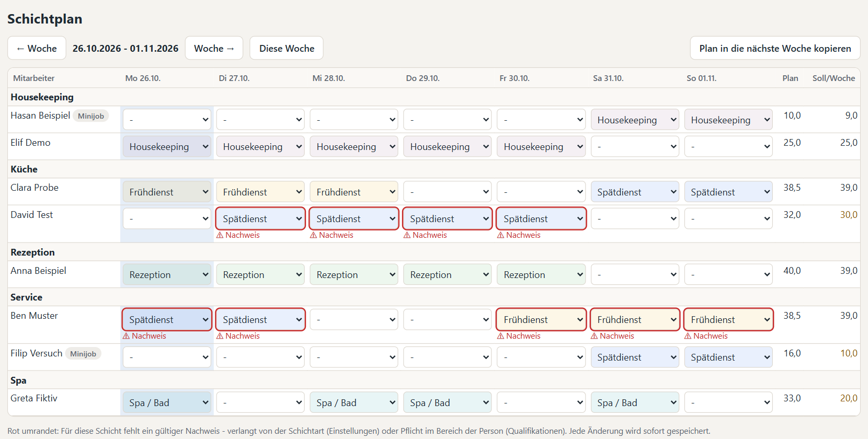Image resolution: width=868 pixels, height=439 pixels.
Task: Click Greta Fiktiv's Plan value 33,0
Action: pos(792,398)
